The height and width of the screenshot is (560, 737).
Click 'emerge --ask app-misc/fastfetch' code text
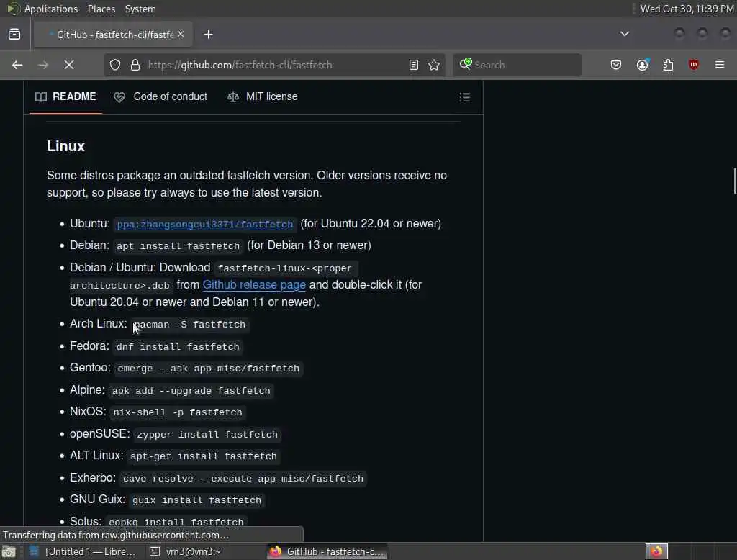[208, 368]
